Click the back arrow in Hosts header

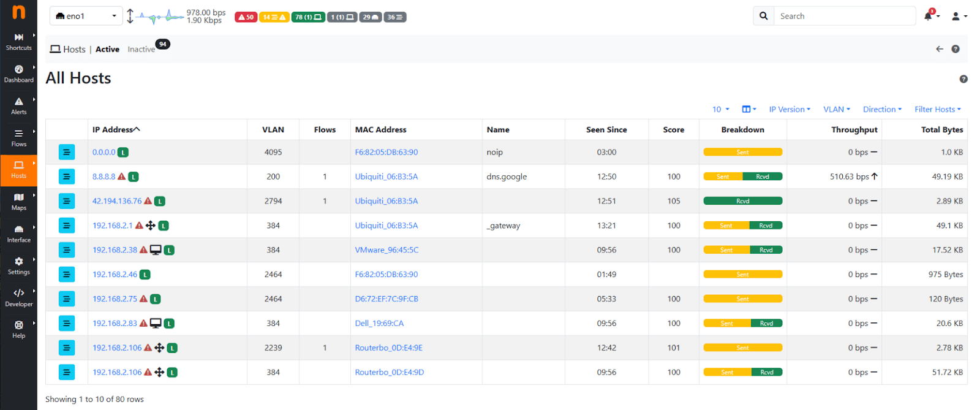940,49
